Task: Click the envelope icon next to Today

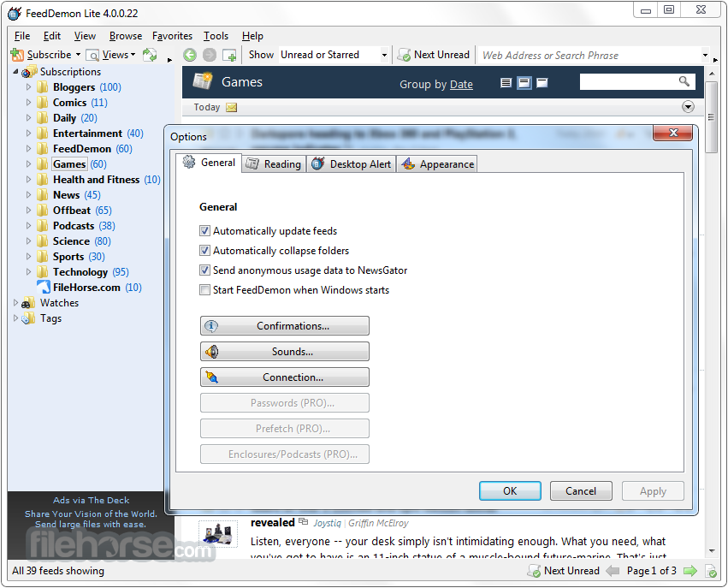Action: click(231, 107)
